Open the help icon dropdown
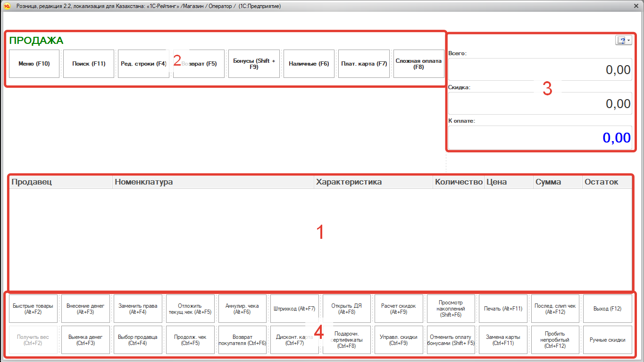This screenshot has height=362, width=644. click(623, 41)
